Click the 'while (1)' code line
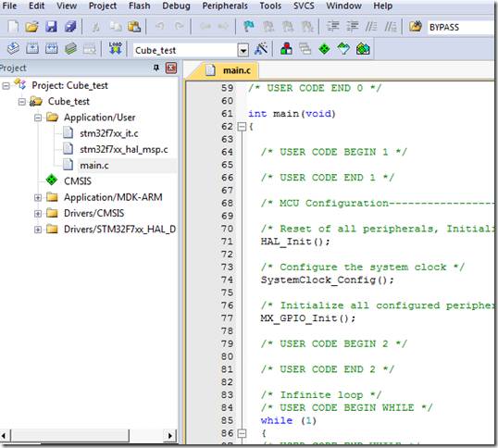 point(289,421)
